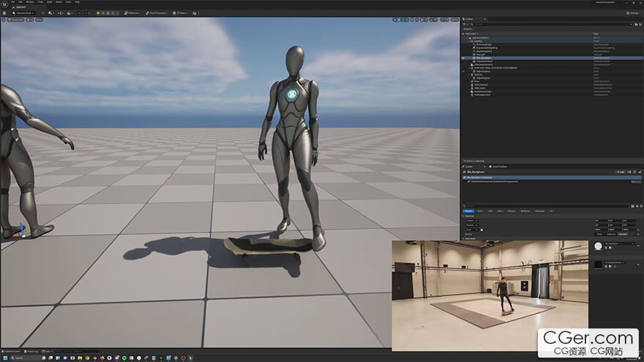Click the green Add component button
644x362 pixels.
pos(620,172)
